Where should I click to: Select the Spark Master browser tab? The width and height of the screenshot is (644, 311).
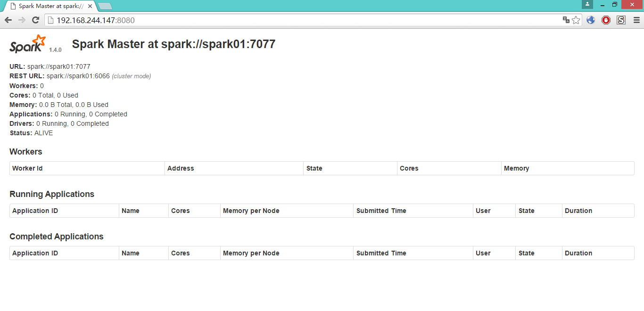(x=50, y=6)
